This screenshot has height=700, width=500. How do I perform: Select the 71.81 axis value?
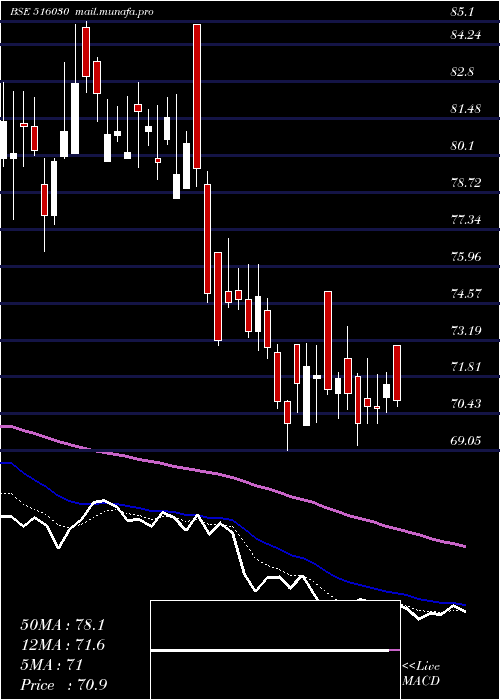click(x=466, y=367)
